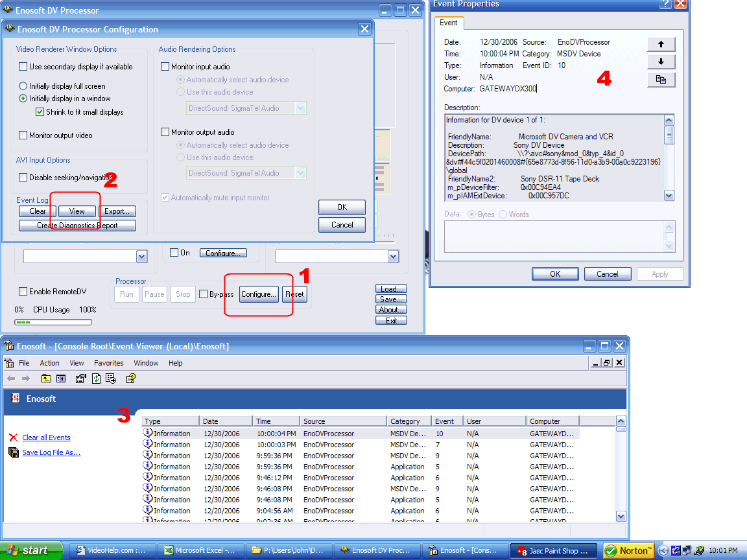This screenshot has height=560, width=747.
Task: Click the event list scroll down arrow
Action: click(621, 516)
